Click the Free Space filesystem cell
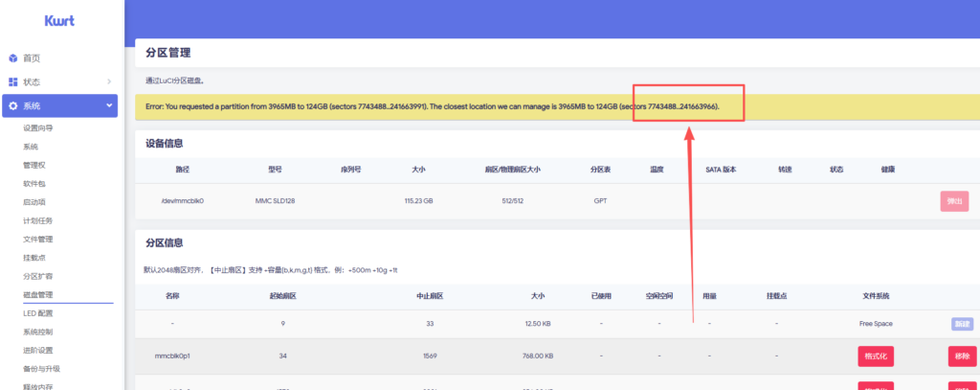 (876, 324)
